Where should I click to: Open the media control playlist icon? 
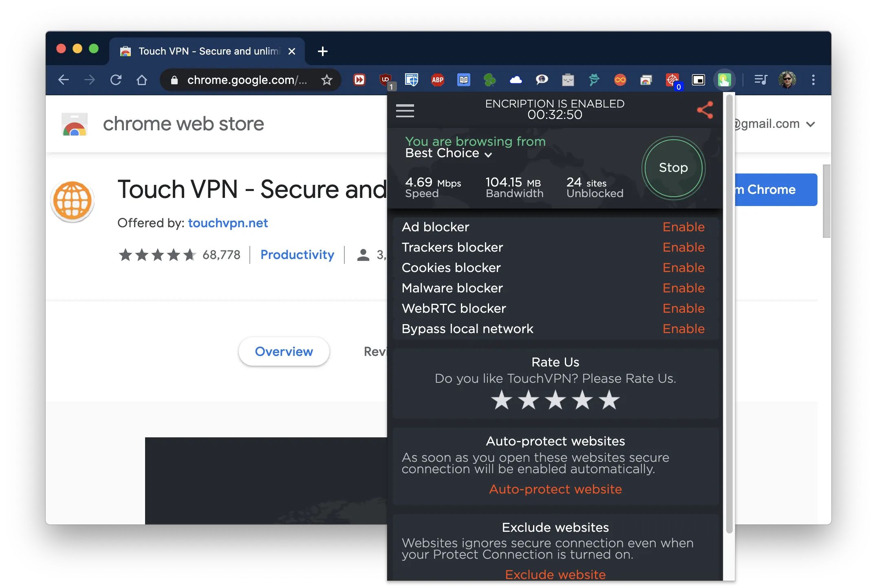point(760,80)
